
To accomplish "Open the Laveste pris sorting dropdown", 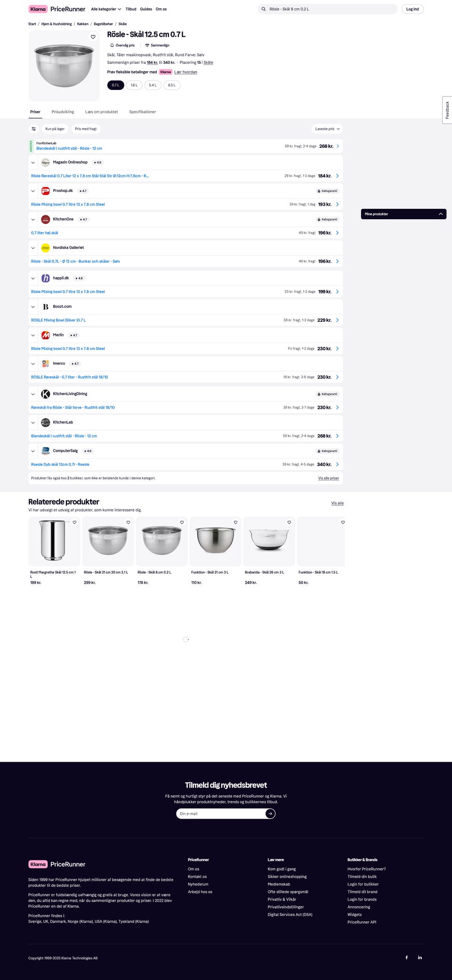I will click(x=327, y=129).
